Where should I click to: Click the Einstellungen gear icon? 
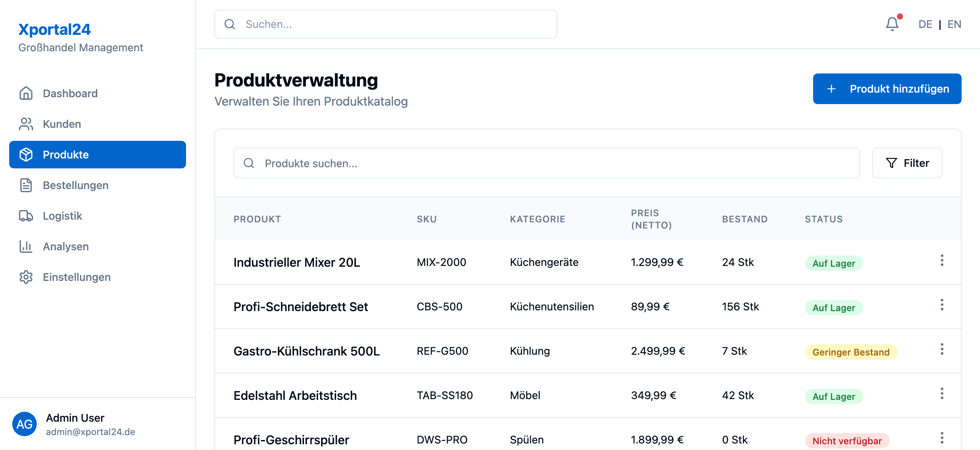26,277
